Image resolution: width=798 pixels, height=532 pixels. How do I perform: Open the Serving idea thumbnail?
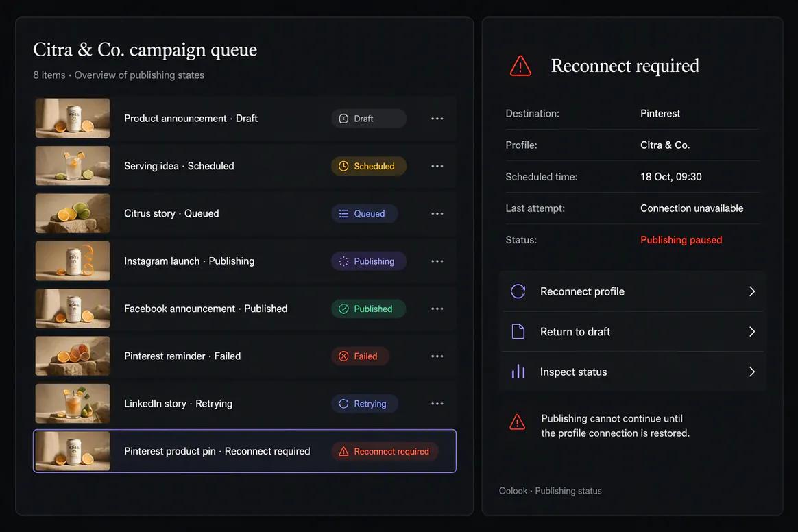tap(73, 165)
